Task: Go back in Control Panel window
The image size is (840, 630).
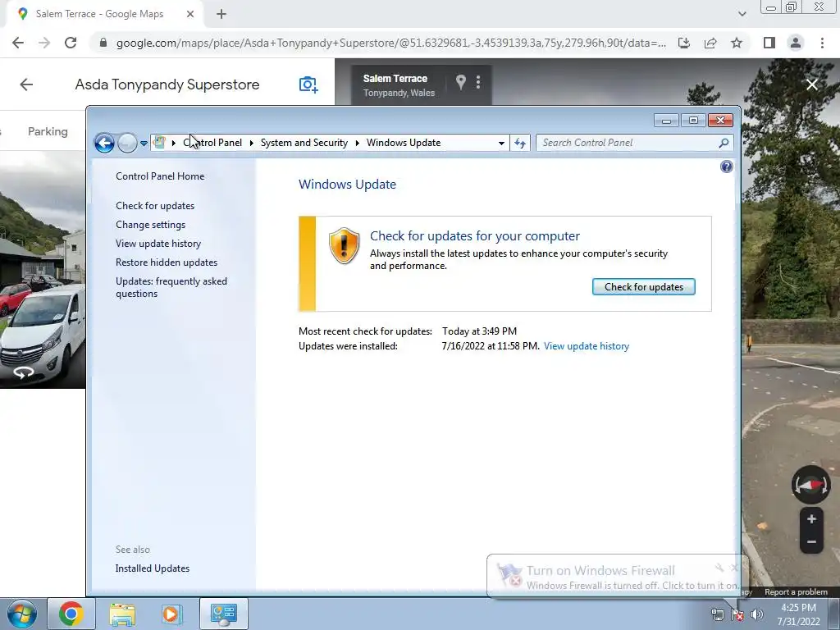Action: point(104,143)
